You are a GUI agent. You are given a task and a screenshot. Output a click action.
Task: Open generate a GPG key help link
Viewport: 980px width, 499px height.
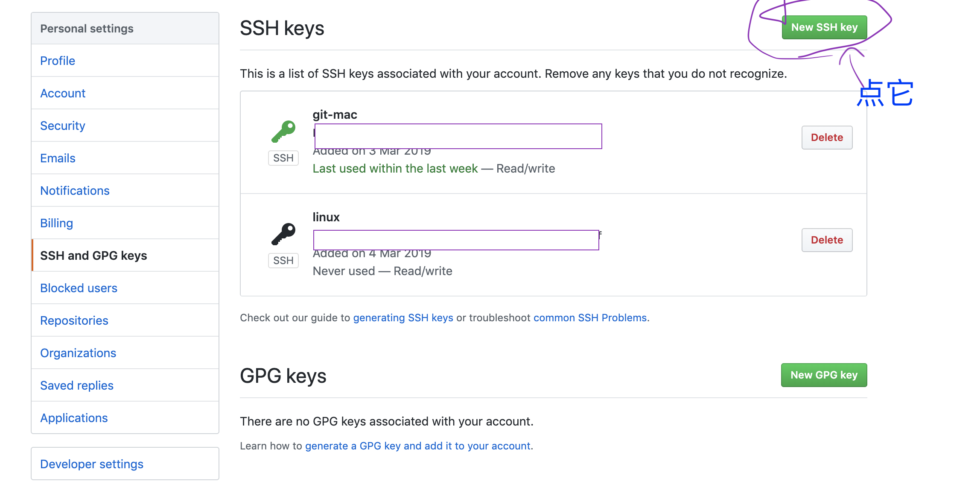coord(418,446)
